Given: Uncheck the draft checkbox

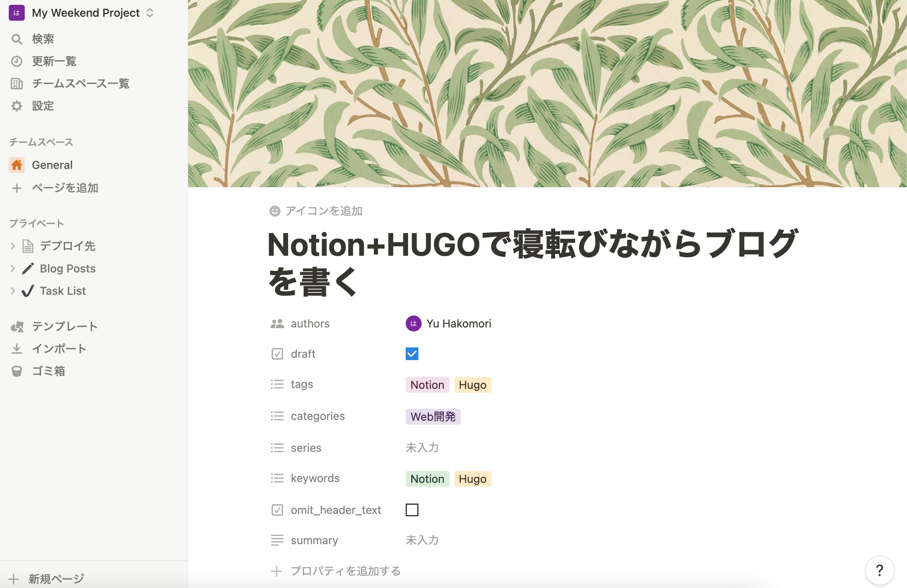Looking at the screenshot, I should [412, 354].
